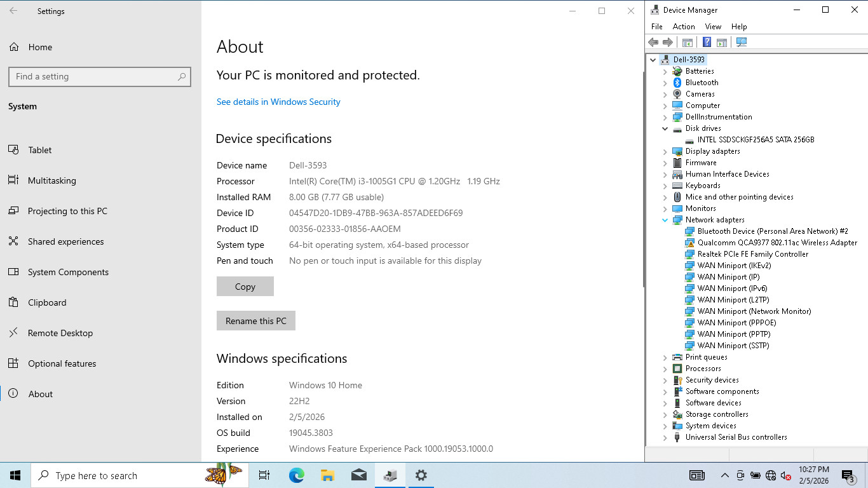The image size is (868, 488).
Task: Collapse the Network adapters node
Action: click(665, 220)
